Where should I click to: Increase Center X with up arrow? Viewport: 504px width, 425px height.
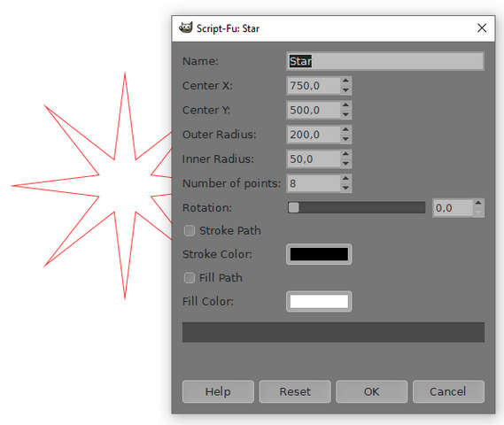pyautogui.click(x=345, y=81)
